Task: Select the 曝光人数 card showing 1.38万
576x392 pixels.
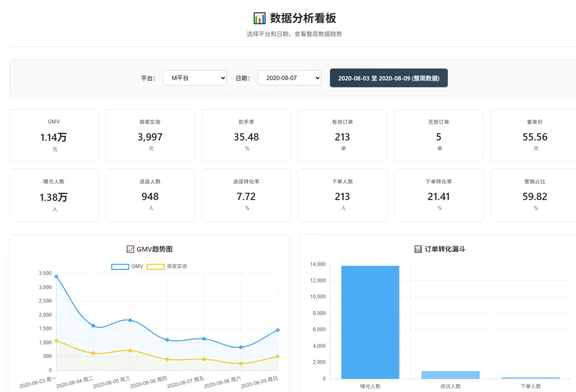Action: pos(54,195)
